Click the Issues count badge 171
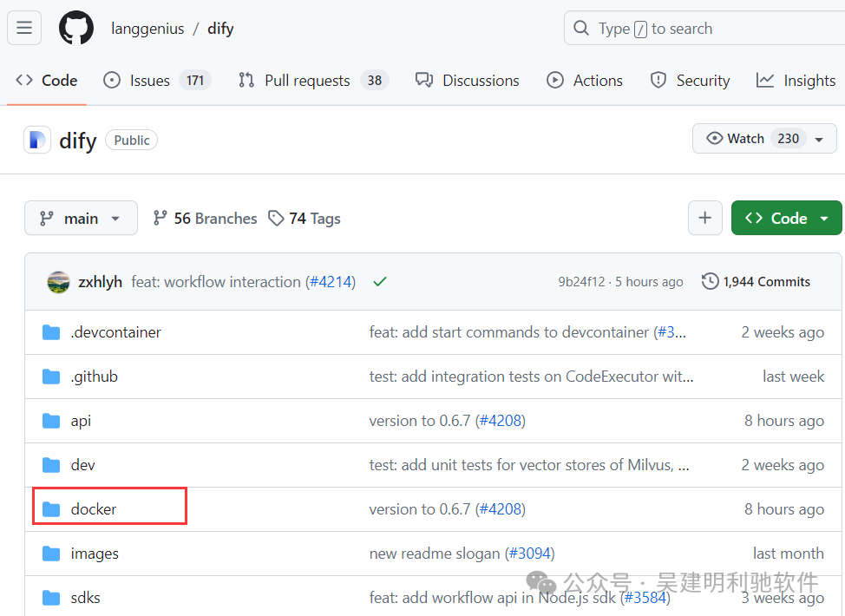Viewport: 845px width, 616px height. tap(195, 81)
